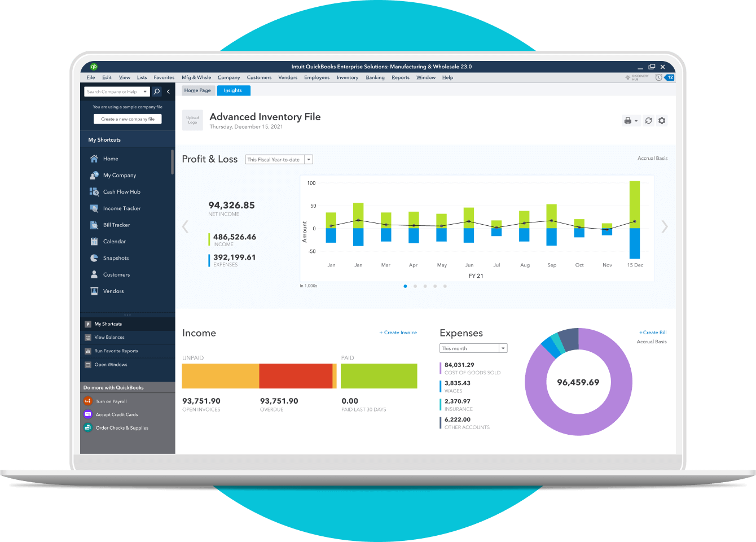Open the Reports menu

[401, 77]
